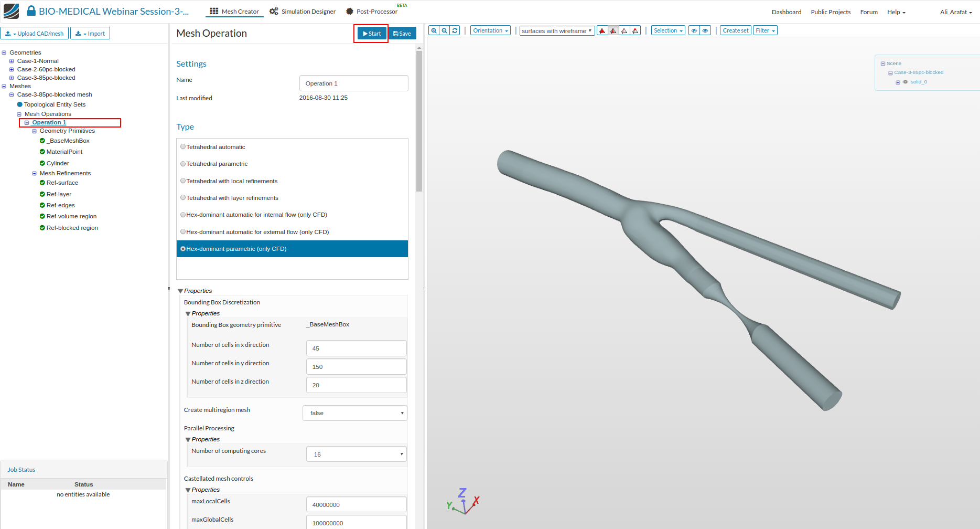Click the green check beside Ref-volume region

click(x=42, y=216)
